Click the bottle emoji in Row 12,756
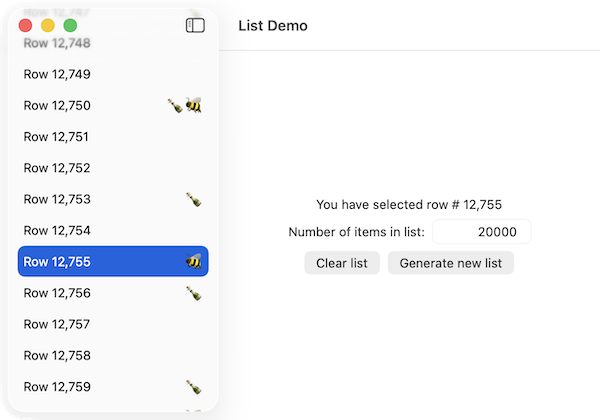Screen dimensions: 600x420 pyautogui.click(x=193, y=293)
